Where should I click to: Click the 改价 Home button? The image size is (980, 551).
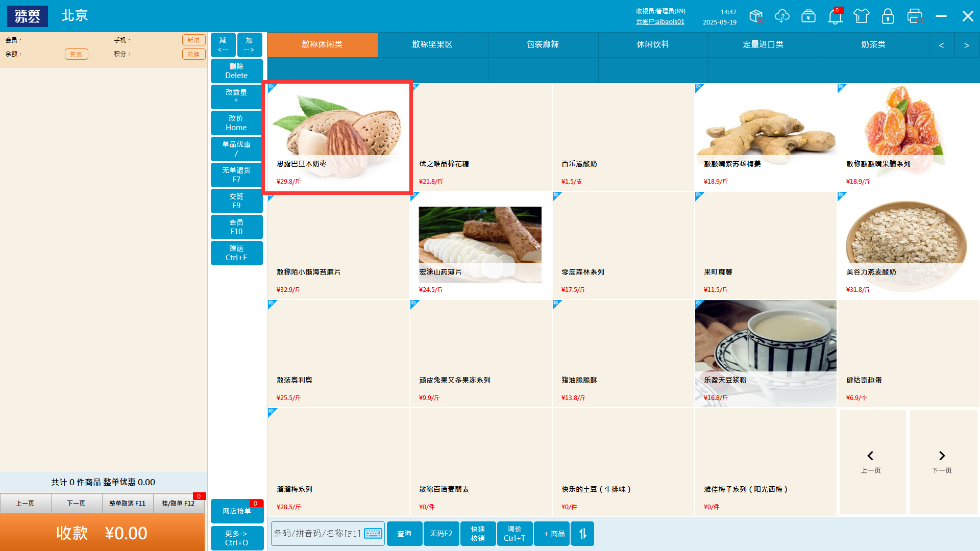point(237,123)
